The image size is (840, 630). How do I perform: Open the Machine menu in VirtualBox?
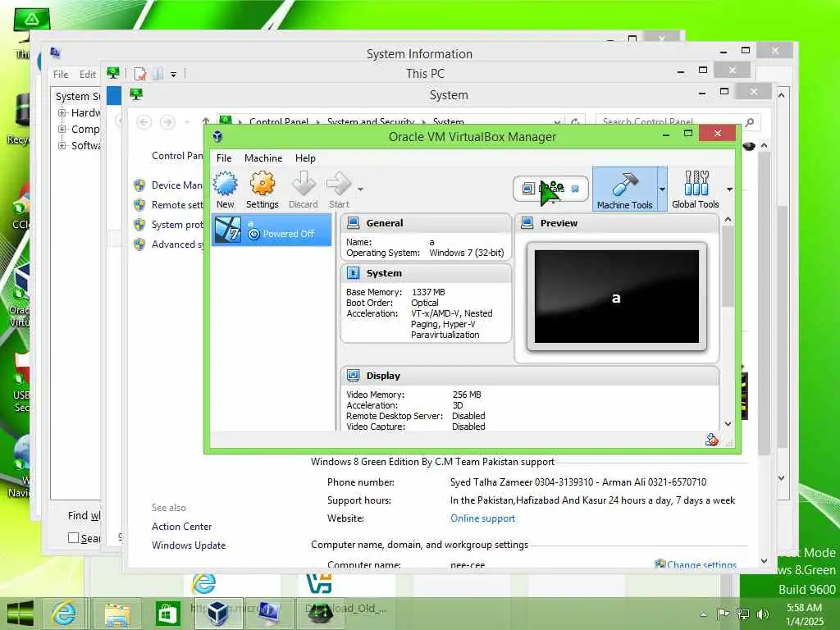263,158
